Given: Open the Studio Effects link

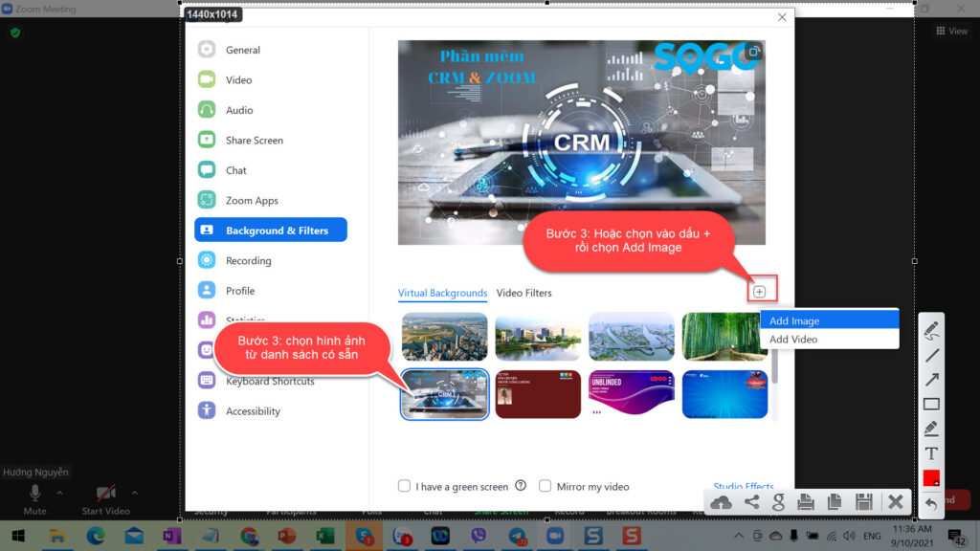Looking at the screenshot, I should [743, 487].
